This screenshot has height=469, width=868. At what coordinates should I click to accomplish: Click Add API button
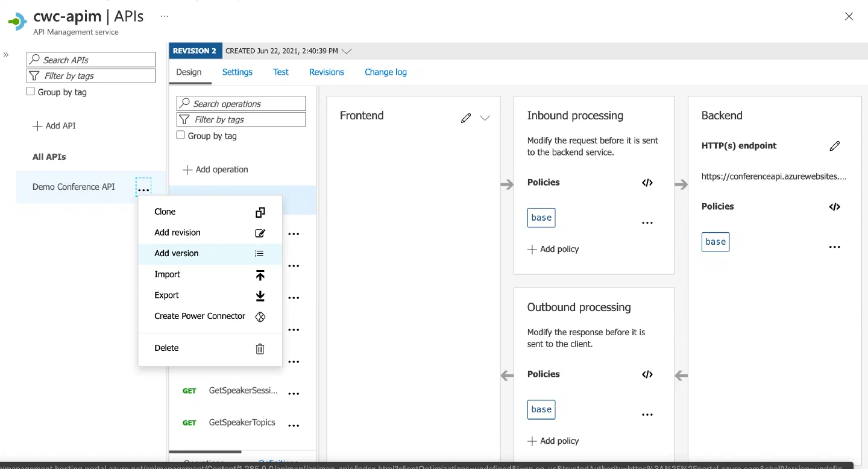(54, 126)
